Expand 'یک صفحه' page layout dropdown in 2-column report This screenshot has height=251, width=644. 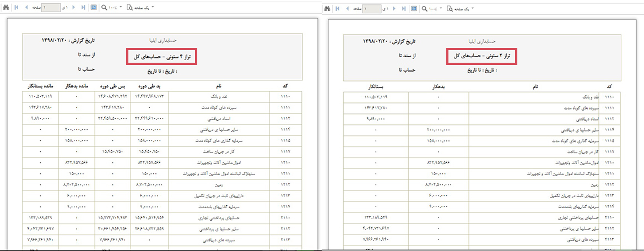[x=472, y=8]
